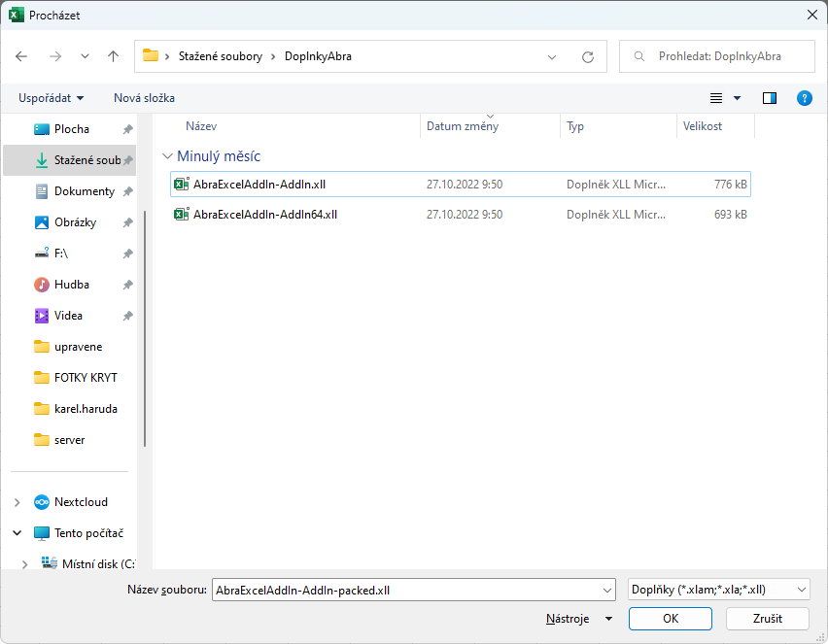
Task: Select file AbraExcelAddIn-AddIn64.xll
Action: [265, 215]
